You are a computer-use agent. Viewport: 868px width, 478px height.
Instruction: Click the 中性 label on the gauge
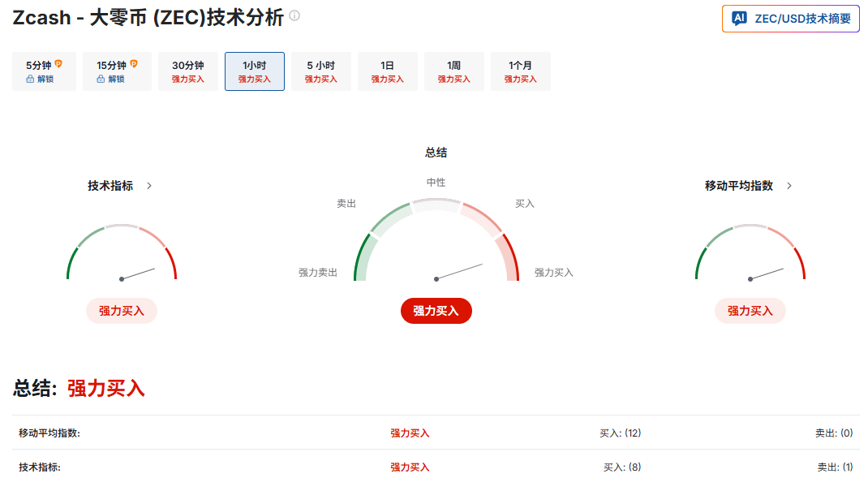pyautogui.click(x=436, y=183)
